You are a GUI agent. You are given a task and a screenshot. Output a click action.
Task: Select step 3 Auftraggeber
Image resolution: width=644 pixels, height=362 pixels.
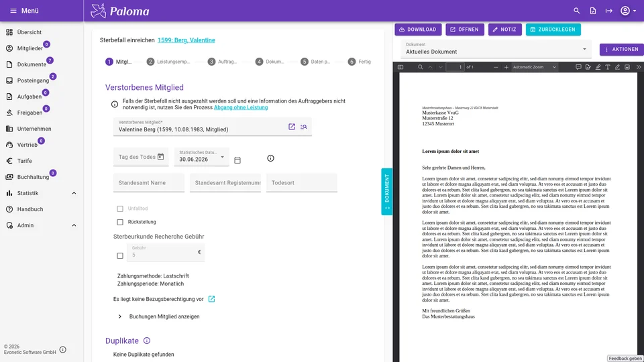222,62
